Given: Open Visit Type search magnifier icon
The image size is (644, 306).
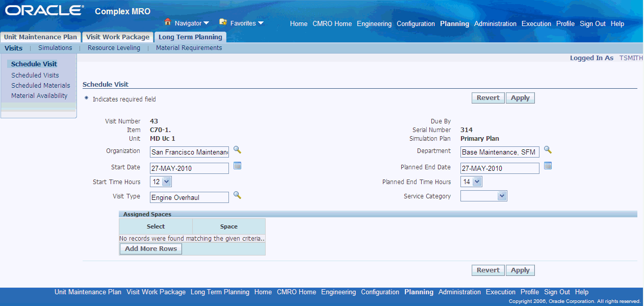Looking at the screenshot, I should pyautogui.click(x=237, y=195).
